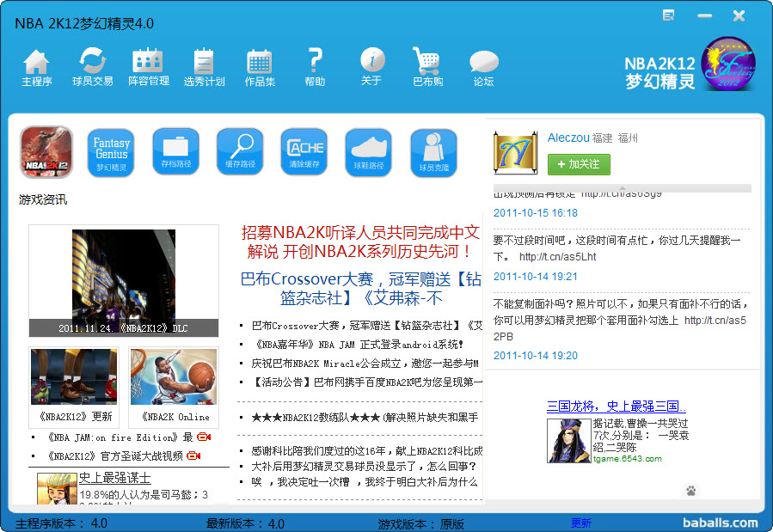Click the 阵容管理 roster management icon

(x=148, y=67)
